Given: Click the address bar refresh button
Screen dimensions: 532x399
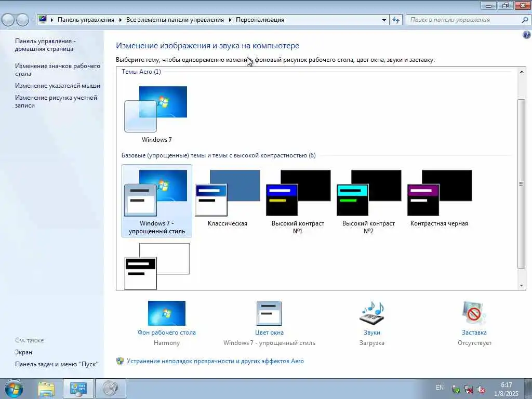Looking at the screenshot, I should [395, 20].
